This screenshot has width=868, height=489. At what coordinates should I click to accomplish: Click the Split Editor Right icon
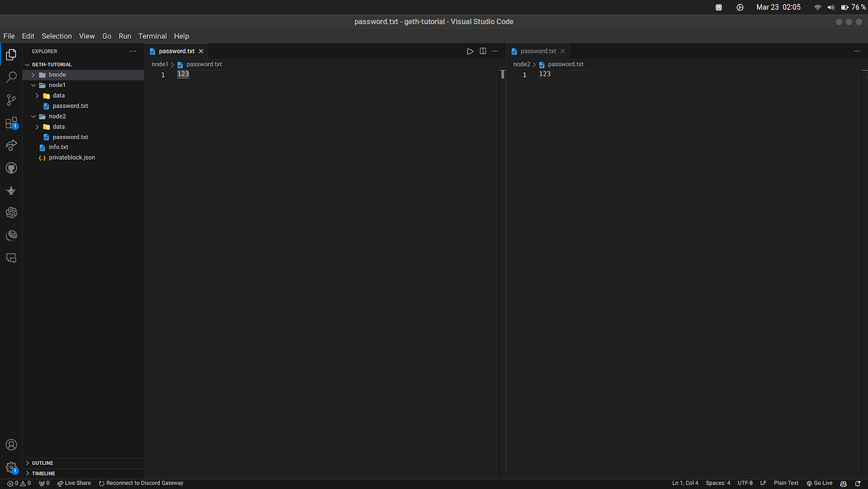tap(483, 52)
